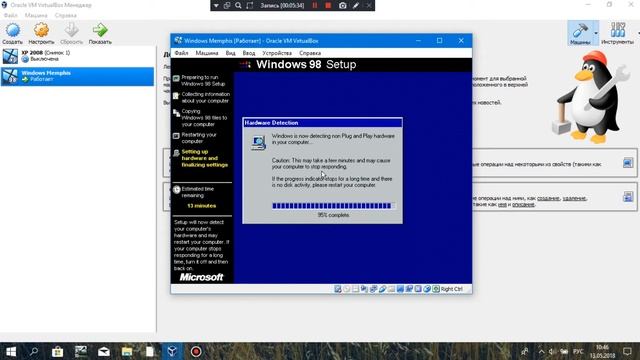Image resolution: width=640 pixels, height=360 pixels.
Task: Open Справка menu in VirtualBox Manager
Action: tap(65, 15)
